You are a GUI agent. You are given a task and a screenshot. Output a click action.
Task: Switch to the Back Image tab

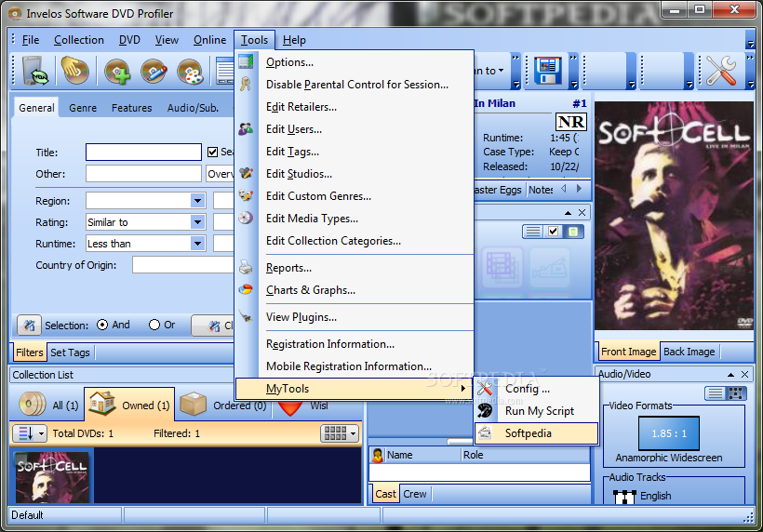[x=689, y=352]
